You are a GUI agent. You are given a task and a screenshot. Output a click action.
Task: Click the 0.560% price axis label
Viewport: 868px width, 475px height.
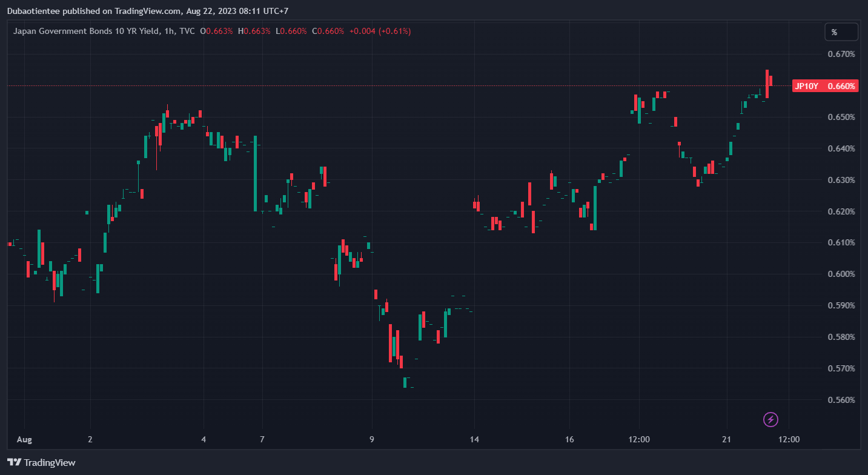(x=841, y=400)
